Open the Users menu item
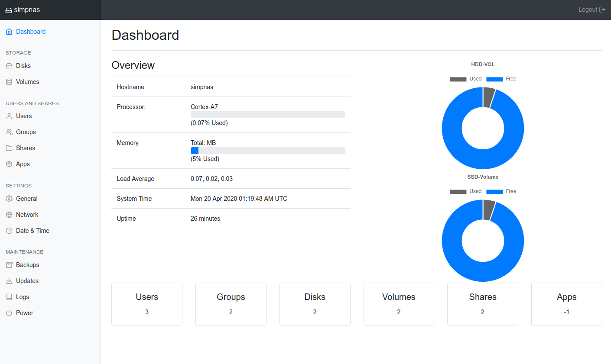 (24, 116)
